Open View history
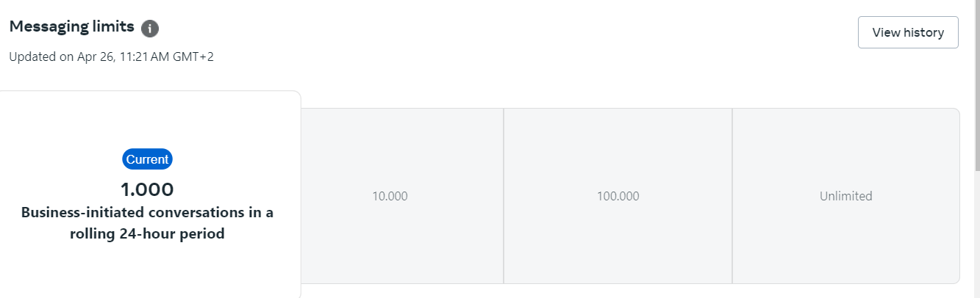The width and height of the screenshot is (980, 298). (907, 32)
